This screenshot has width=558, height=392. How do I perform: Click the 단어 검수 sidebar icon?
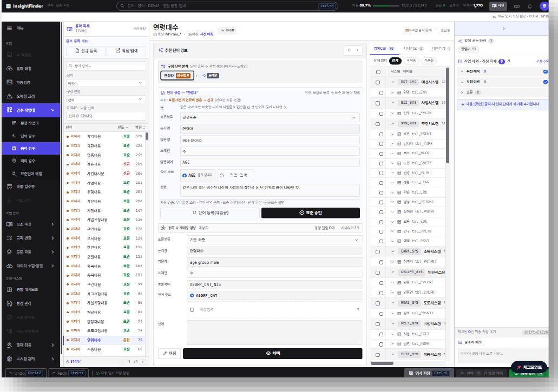(x=14, y=135)
